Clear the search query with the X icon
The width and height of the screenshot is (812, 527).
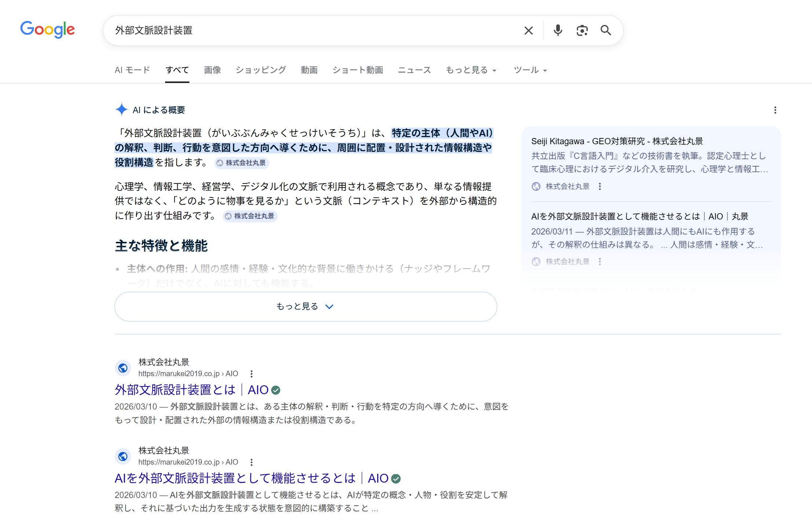click(x=528, y=30)
